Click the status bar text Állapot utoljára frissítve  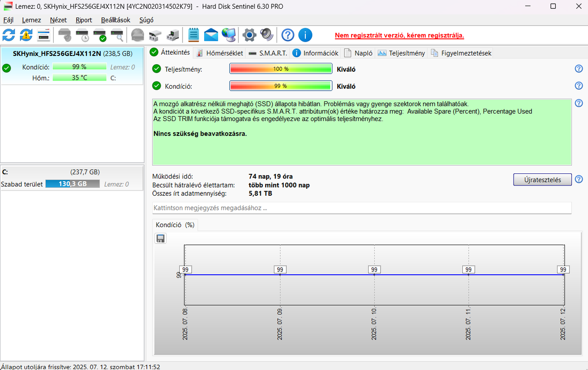[x=80, y=366]
